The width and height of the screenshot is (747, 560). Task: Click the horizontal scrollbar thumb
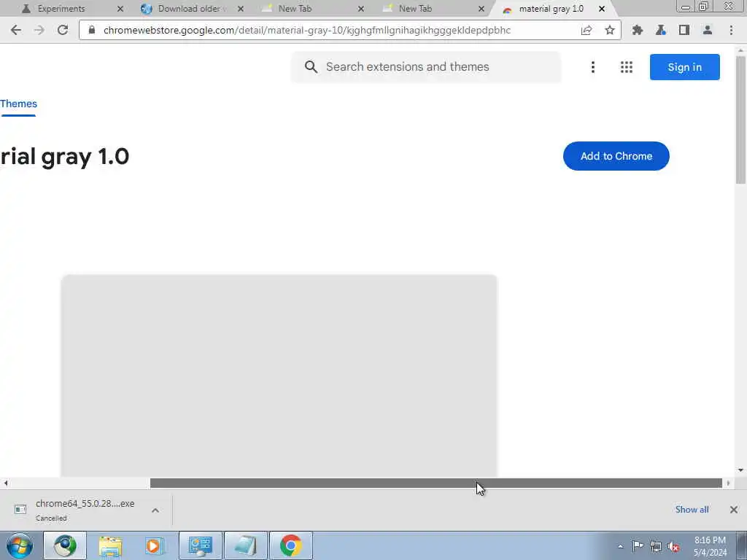[436, 483]
